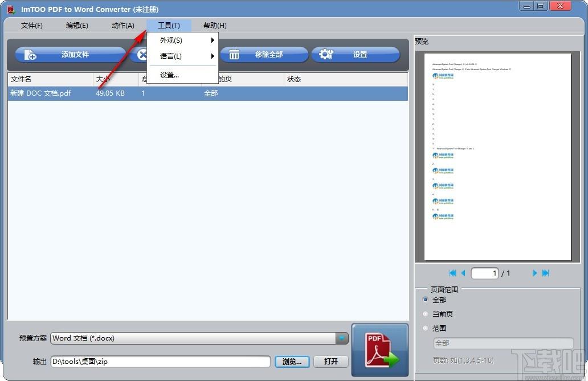Screen dimensions: 588x381
Task: Select the 新建 DOC 文档.pdf file row
Action: coord(208,93)
